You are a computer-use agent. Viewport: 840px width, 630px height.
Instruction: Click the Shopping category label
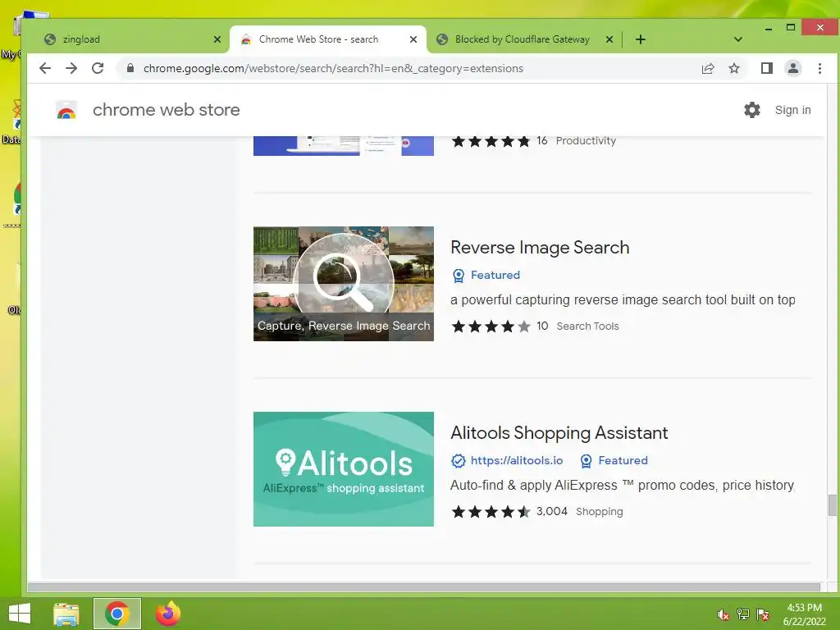(599, 512)
